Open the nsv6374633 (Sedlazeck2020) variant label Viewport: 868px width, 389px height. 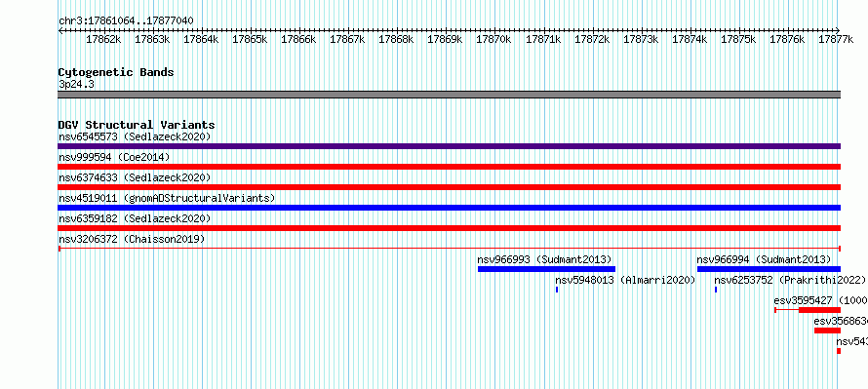pos(135,177)
